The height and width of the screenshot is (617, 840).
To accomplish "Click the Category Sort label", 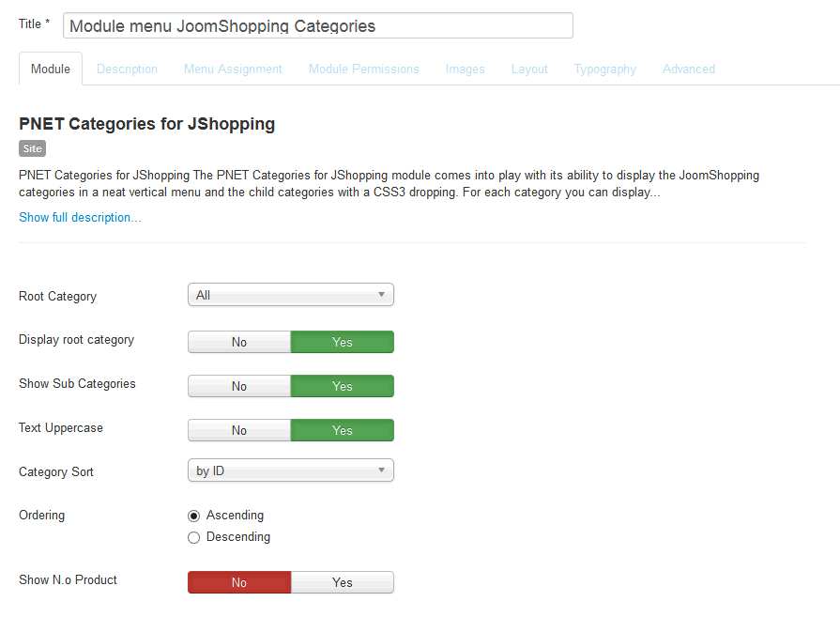I will pos(56,471).
